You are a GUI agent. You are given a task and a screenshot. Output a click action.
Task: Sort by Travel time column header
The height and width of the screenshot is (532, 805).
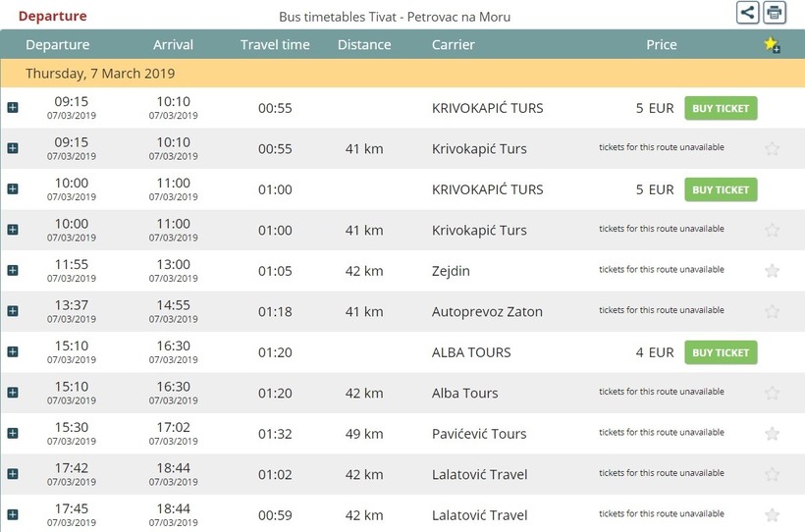[275, 44]
